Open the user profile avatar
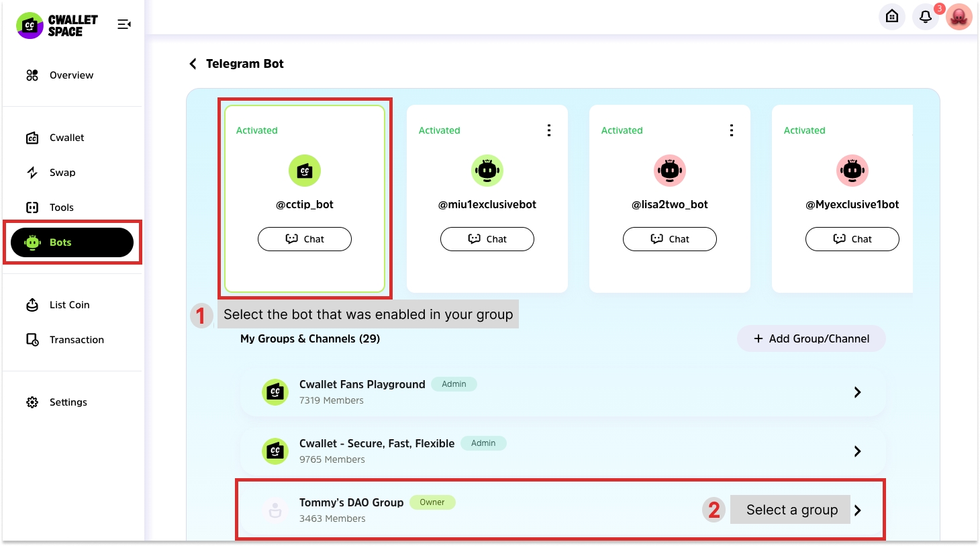Image resolution: width=980 pixels, height=546 pixels. (959, 17)
